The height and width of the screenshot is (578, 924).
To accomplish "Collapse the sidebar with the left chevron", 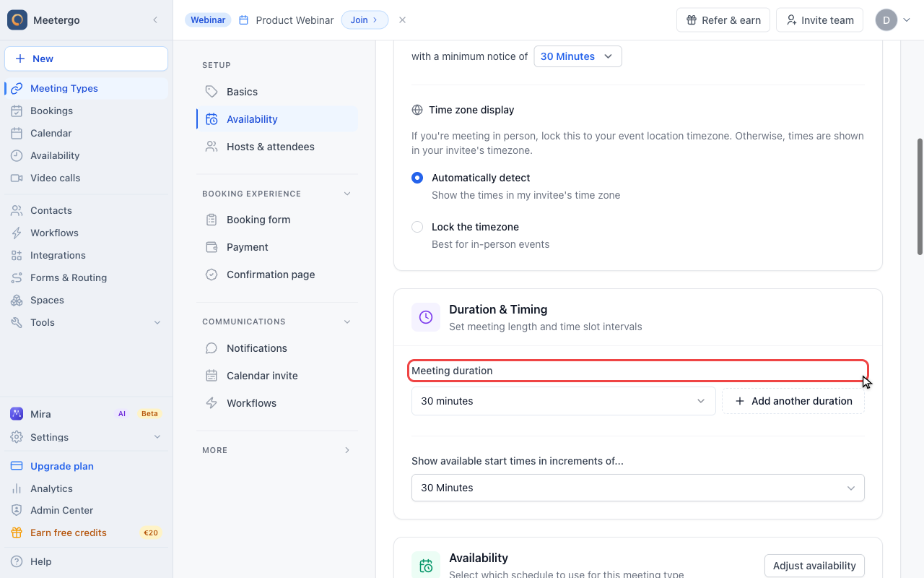I will click(155, 20).
